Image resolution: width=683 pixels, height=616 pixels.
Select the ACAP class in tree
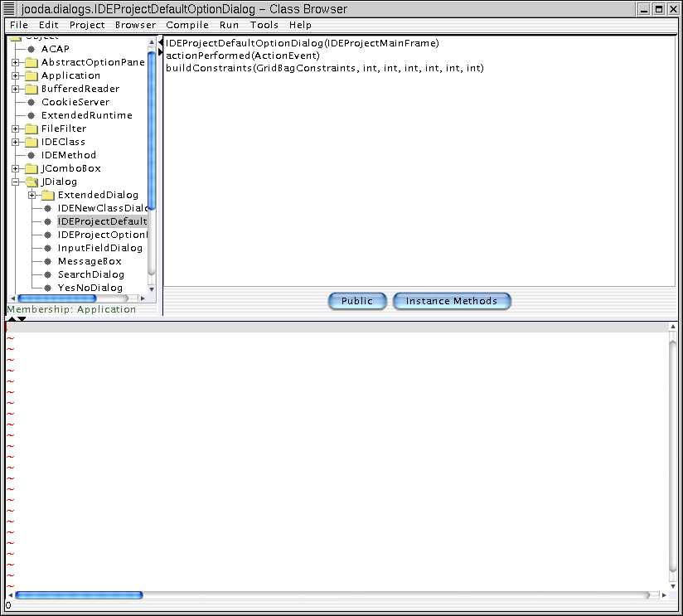(56, 49)
